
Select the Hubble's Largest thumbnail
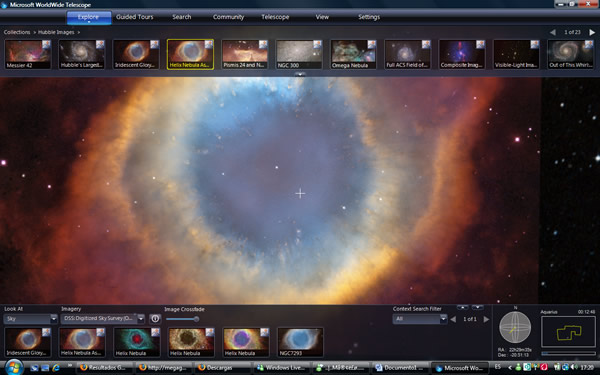[82, 54]
